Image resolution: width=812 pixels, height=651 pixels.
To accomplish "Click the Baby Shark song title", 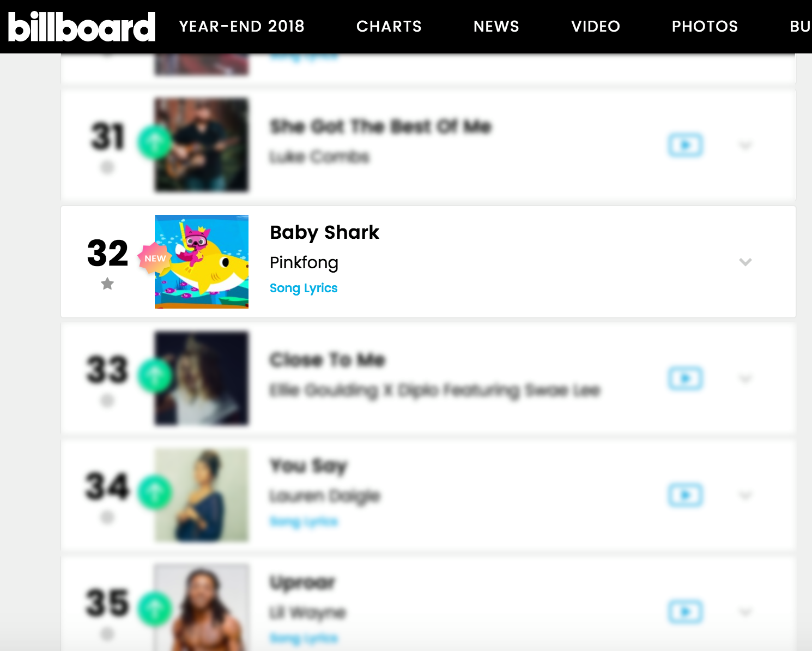I will [x=325, y=232].
